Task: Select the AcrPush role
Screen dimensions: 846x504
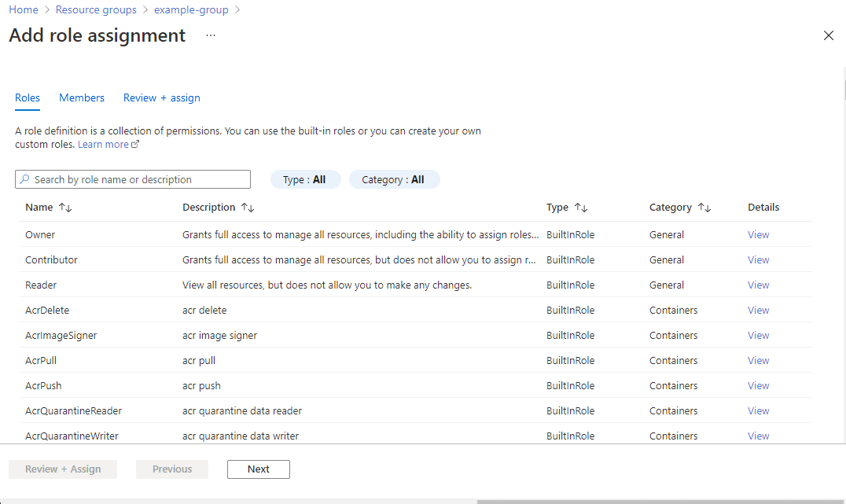Action: (x=415, y=385)
